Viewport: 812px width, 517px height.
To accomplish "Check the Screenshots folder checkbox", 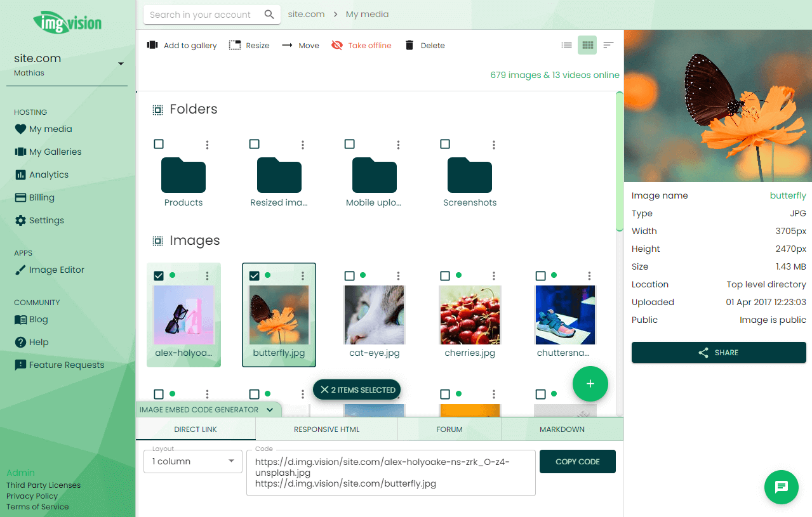I will 445,144.
